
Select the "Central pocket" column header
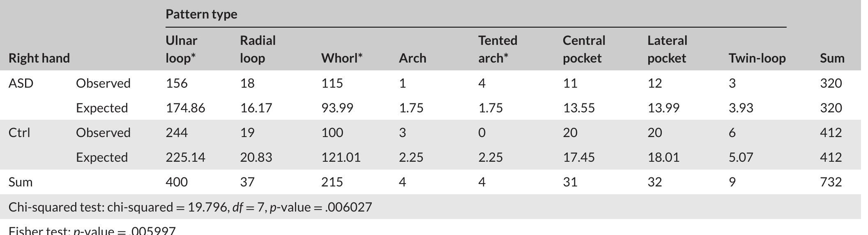584,49
